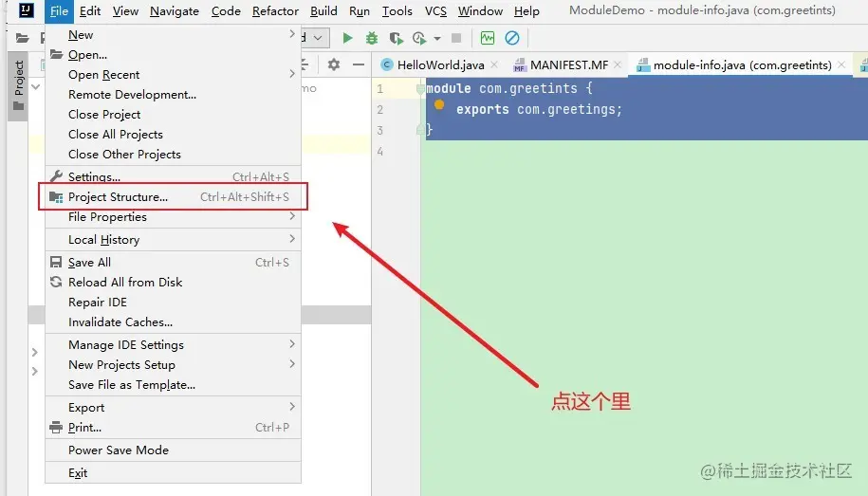Image resolution: width=868 pixels, height=496 pixels.
Task: Open the Project side tool window
Action: coord(18,85)
